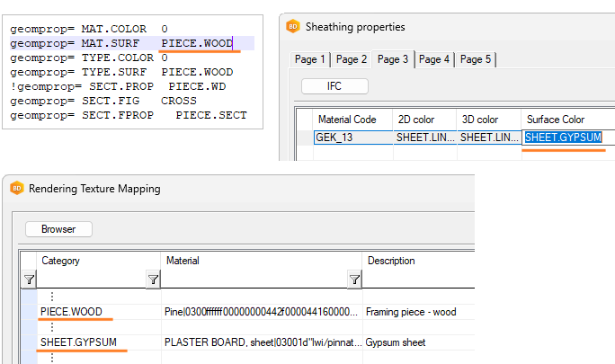615x364 pixels.
Task: Click the Sheathing properties window icon
Action: [x=292, y=27]
